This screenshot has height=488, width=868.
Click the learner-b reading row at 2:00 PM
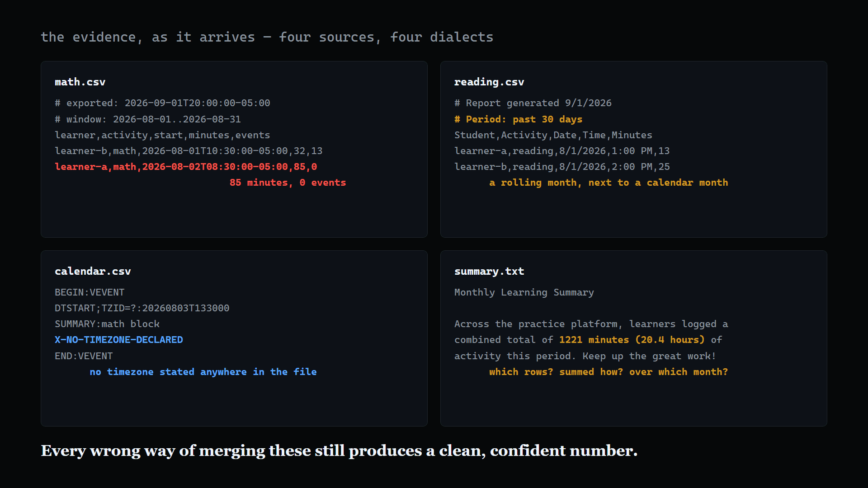(562, 167)
